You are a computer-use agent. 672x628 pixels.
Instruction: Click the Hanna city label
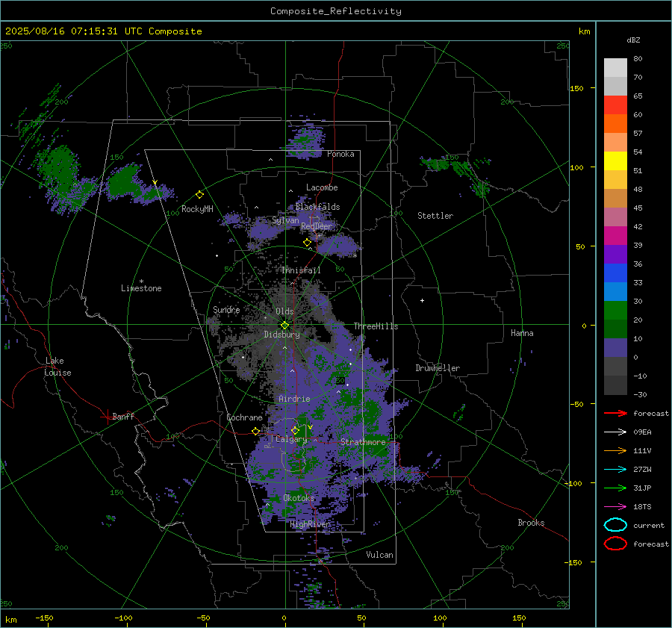tap(522, 333)
